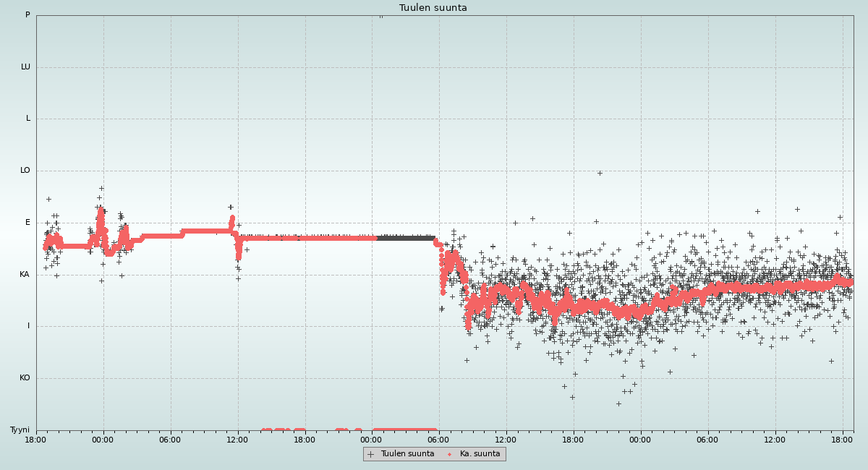Click the red dot icon in the legend

click(450, 454)
